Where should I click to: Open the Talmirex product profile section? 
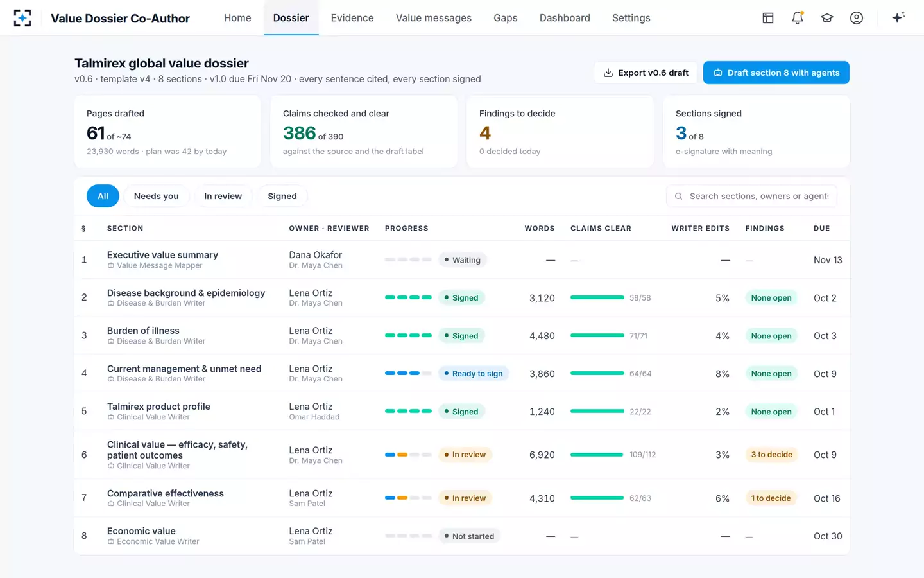(x=158, y=407)
